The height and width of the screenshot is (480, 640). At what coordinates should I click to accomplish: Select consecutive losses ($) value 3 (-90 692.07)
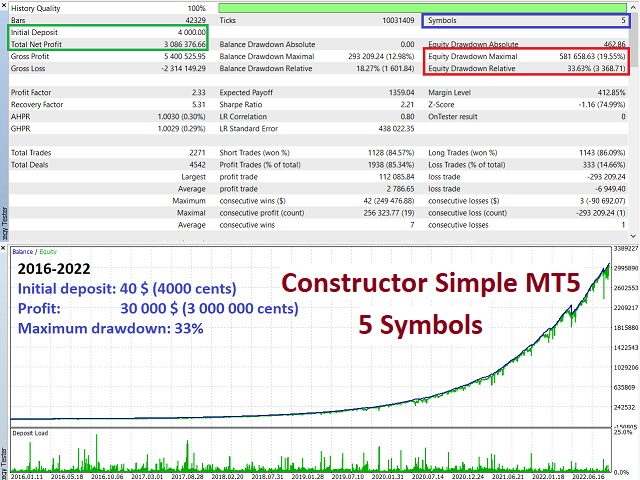[602, 201]
